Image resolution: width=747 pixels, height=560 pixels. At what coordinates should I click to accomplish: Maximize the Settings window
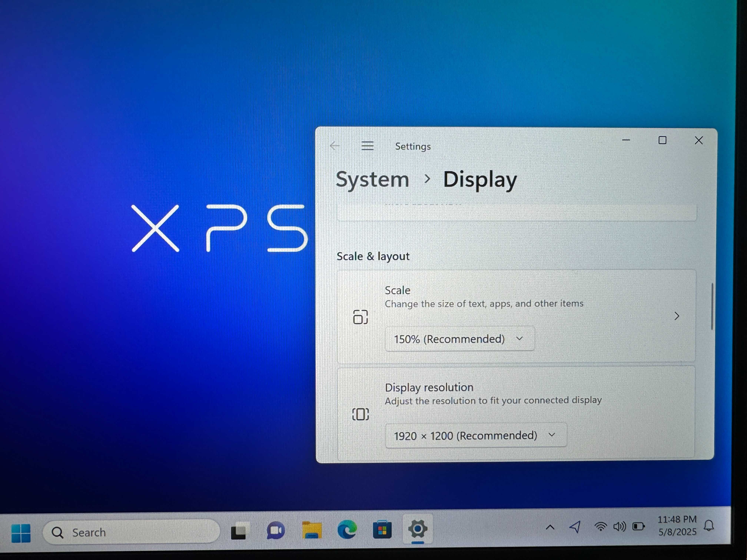(x=662, y=140)
